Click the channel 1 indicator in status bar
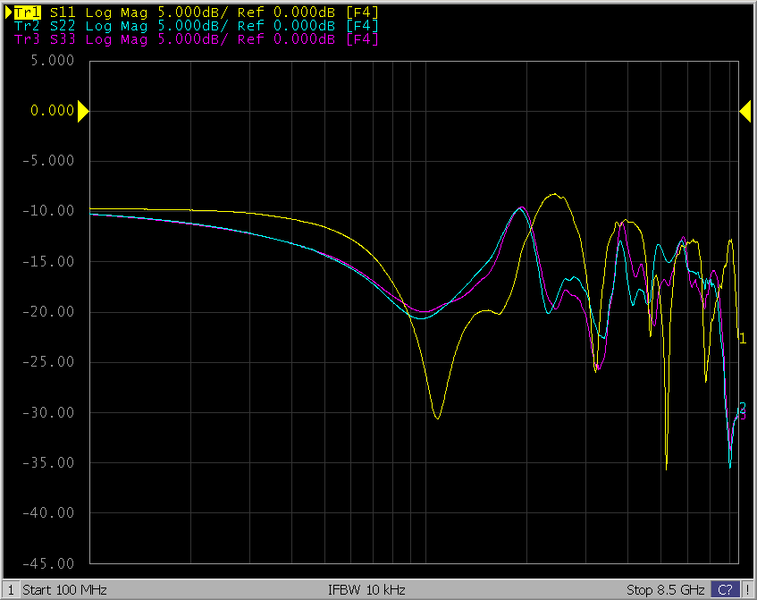The height and width of the screenshot is (600, 757). (x=11, y=590)
